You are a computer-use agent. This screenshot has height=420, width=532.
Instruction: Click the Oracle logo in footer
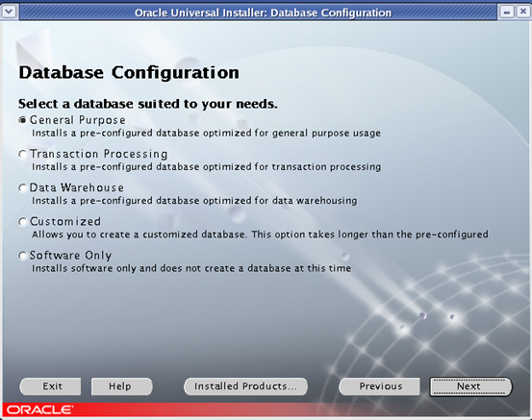pos(39,409)
